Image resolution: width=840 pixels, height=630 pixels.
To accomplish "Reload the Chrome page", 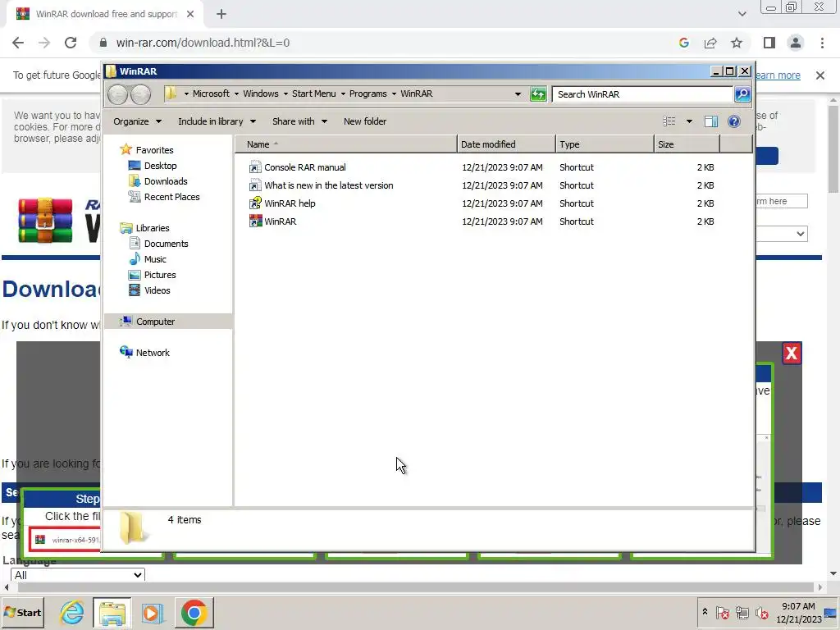I will pos(71,43).
